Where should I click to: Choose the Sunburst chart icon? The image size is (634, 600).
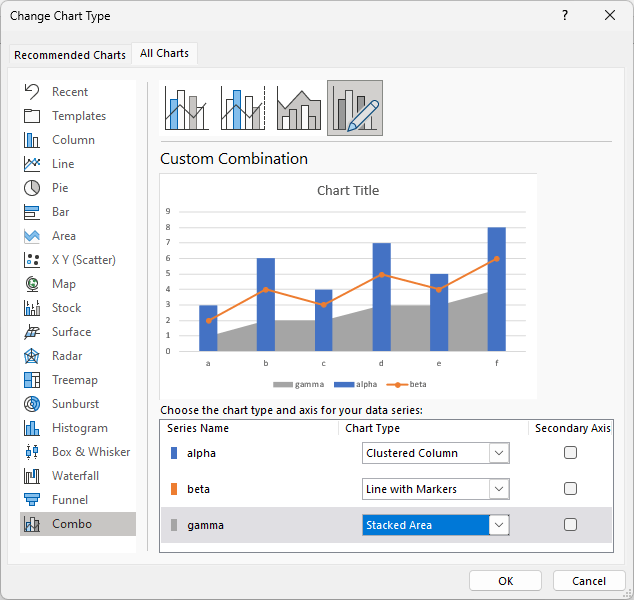pyautogui.click(x=32, y=404)
